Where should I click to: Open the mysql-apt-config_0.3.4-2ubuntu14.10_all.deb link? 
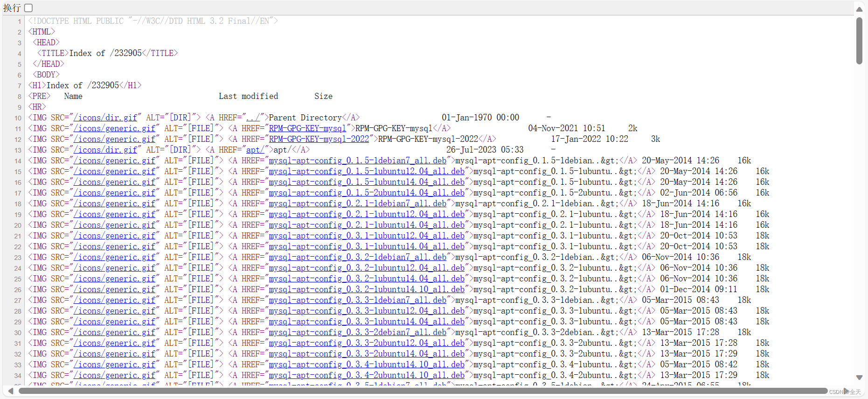pos(367,375)
